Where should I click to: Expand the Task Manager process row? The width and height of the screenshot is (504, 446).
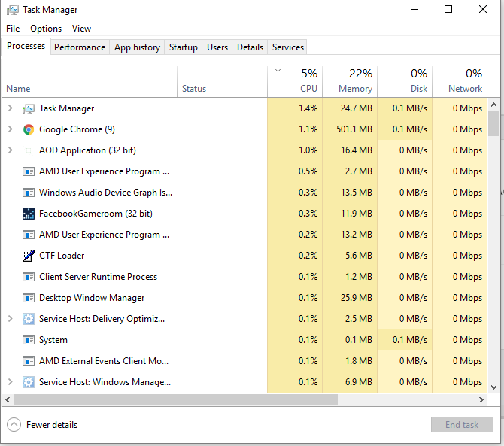pos(11,108)
